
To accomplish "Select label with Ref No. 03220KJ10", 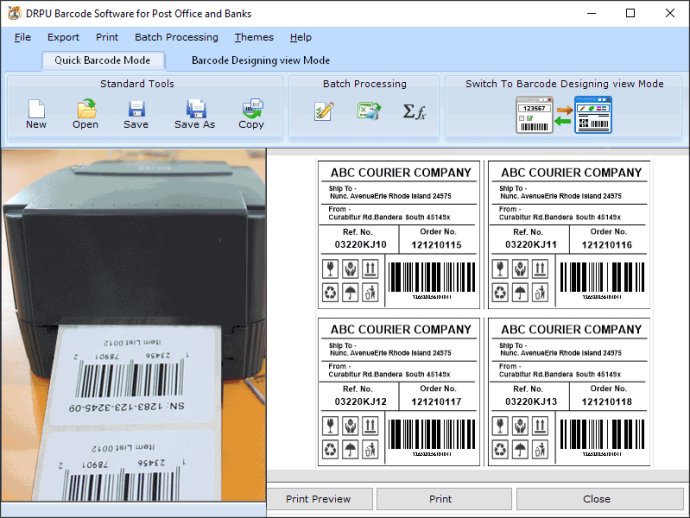I will coord(399,235).
